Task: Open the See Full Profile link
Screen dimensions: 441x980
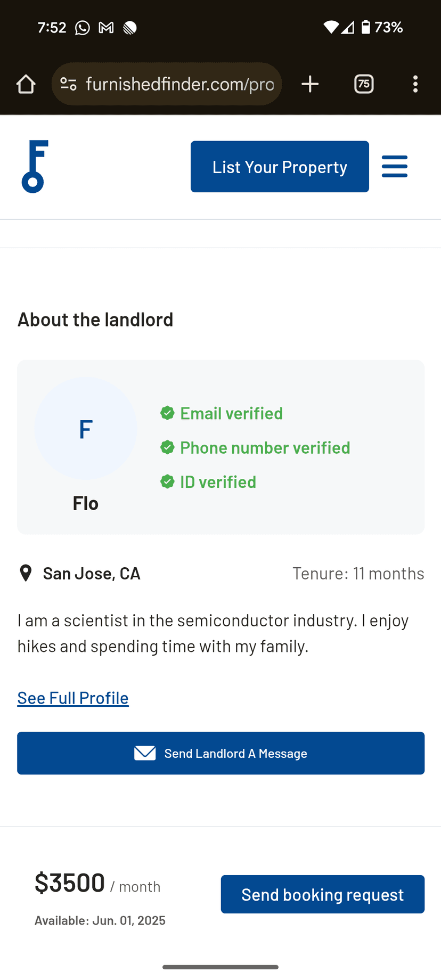Action: 73,698
